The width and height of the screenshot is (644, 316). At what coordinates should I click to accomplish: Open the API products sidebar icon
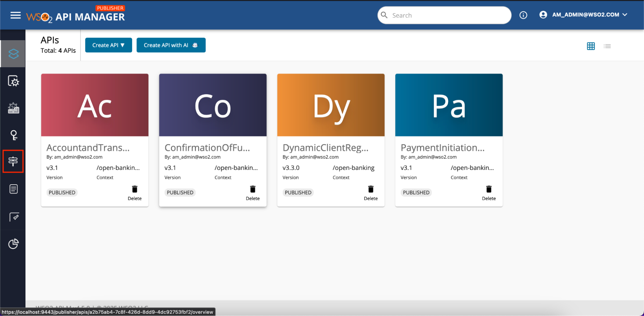click(13, 108)
